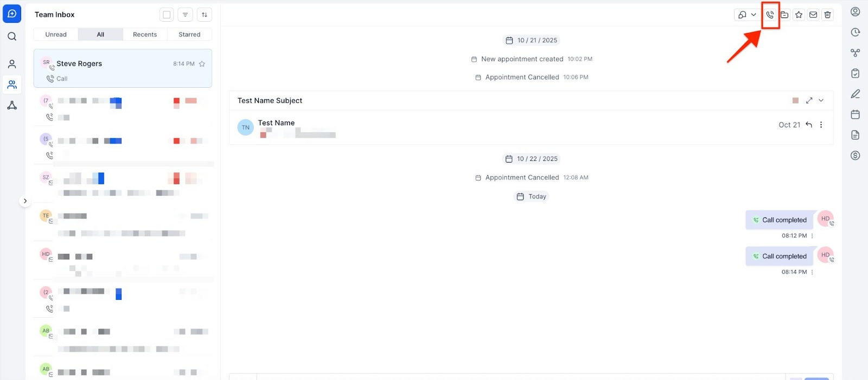Click the phone call icon in the conversation toolbar
Screen dimensions: 868x380
[770, 15]
